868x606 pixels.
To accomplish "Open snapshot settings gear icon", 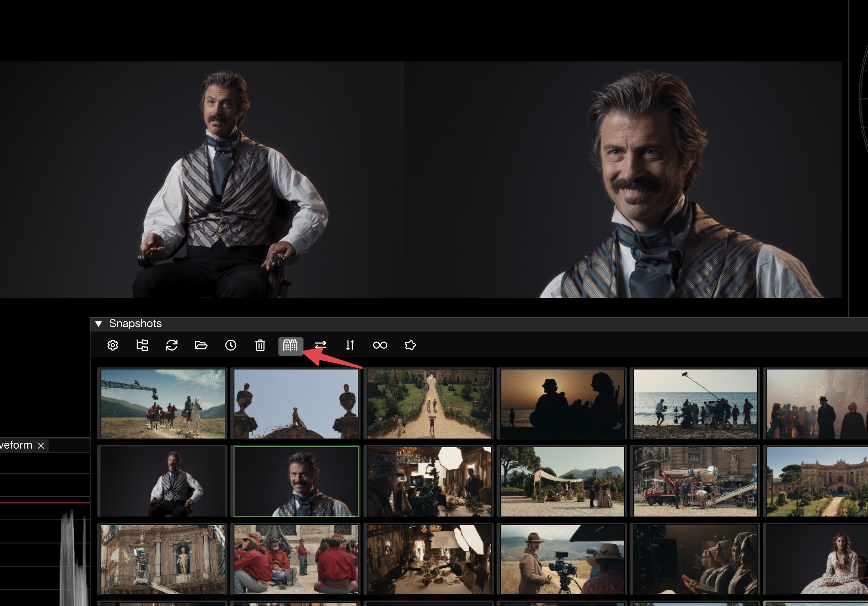I will 113,345.
